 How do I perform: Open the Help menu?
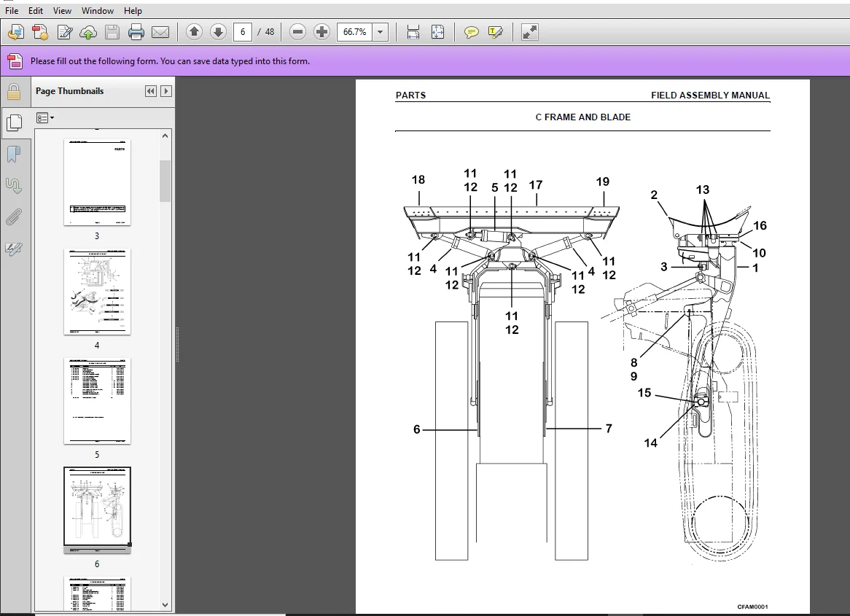pos(133,10)
